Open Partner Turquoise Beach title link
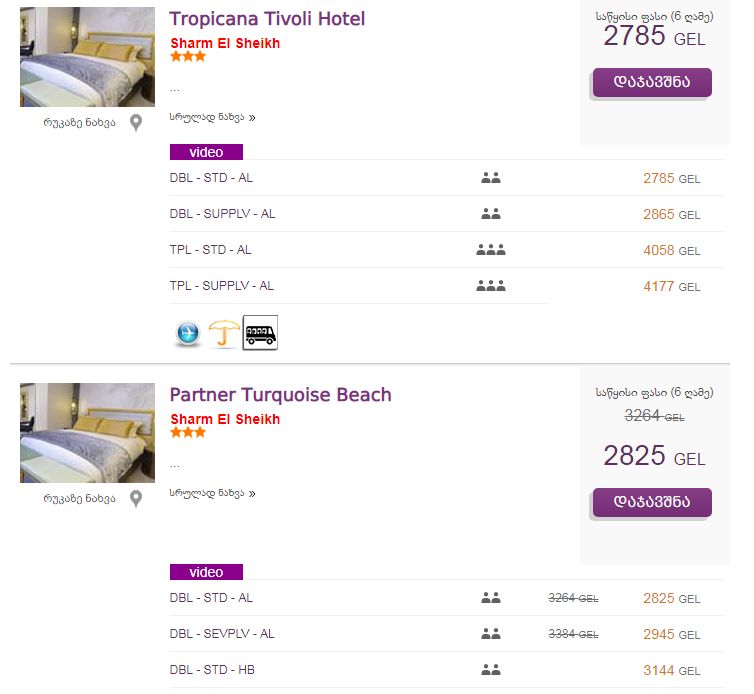This screenshot has height=694, width=754. (x=280, y=395)
